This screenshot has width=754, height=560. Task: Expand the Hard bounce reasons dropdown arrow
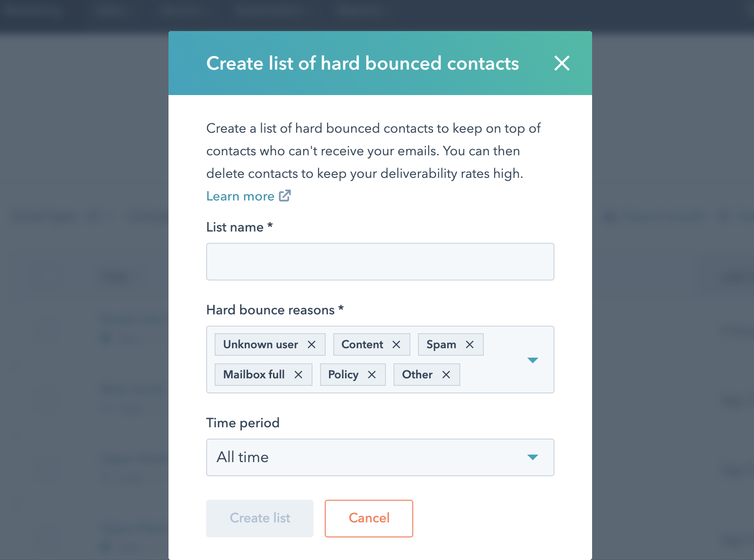(532, 360)
